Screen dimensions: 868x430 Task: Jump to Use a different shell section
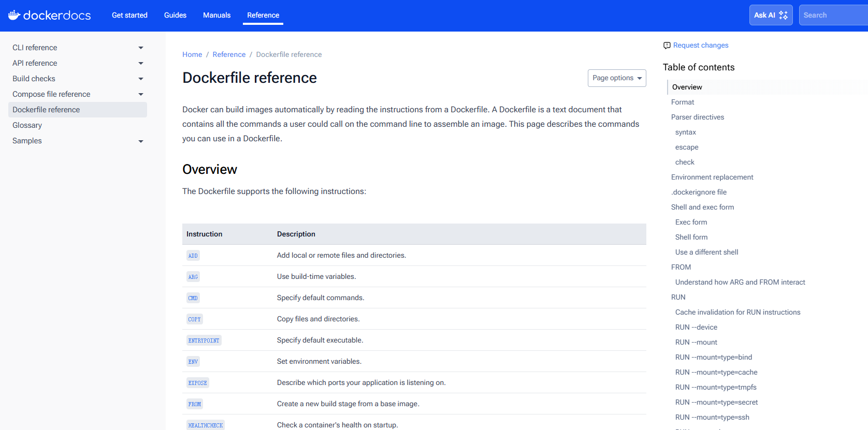tap(706, 252)
